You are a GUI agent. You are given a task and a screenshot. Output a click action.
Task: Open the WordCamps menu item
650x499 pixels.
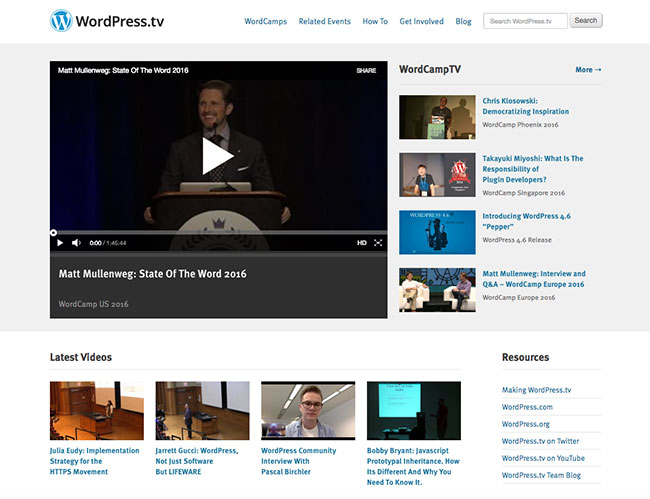coord(265,21)
